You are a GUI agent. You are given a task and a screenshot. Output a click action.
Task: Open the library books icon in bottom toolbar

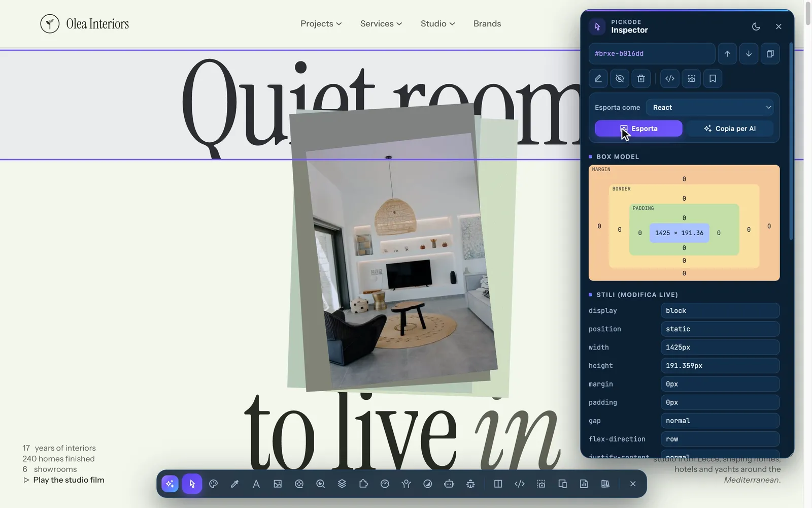[x=605, y=484]
